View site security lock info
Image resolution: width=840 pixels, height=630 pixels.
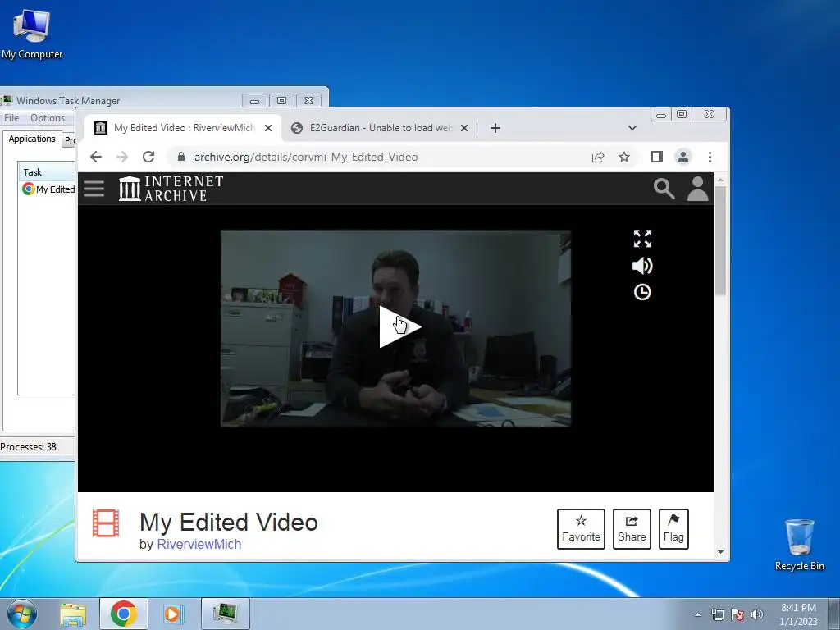181,157
